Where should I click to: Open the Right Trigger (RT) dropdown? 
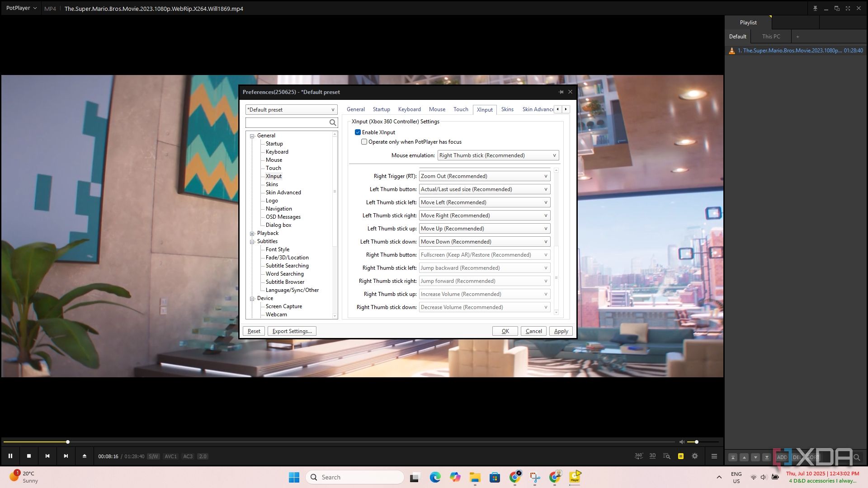click(x=485, y=176)
